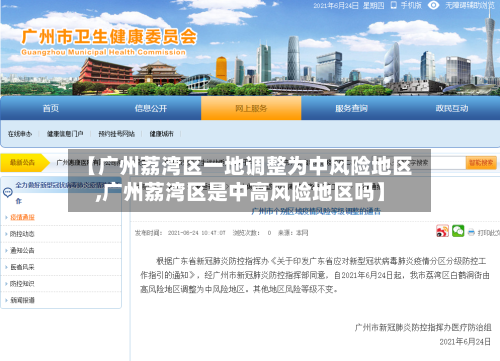
Task: Open the 政民互动 navigation tab
Action: pos(452,108)
